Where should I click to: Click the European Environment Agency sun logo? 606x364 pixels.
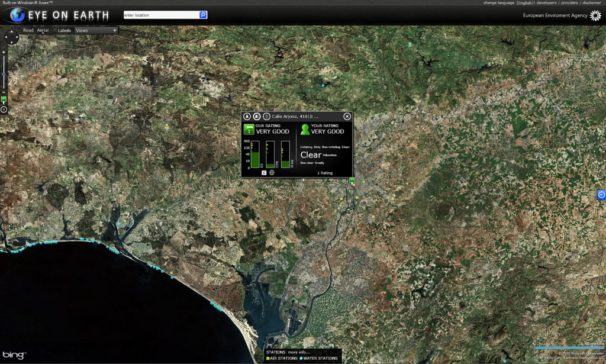click(595, 15)
